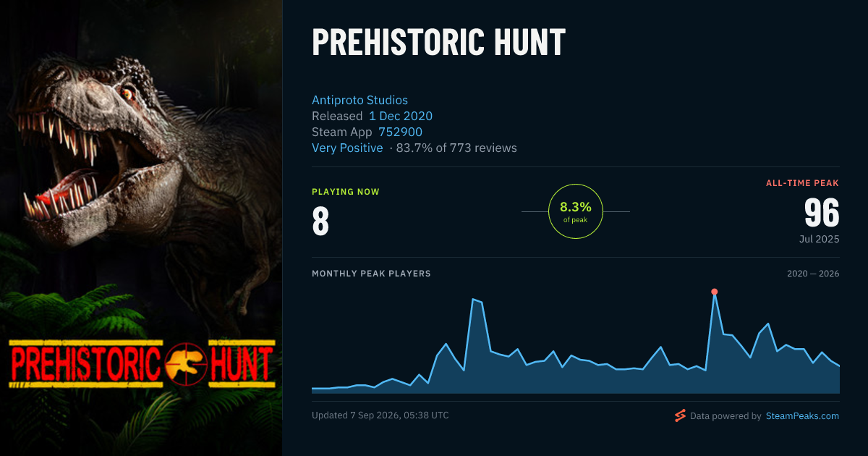This screenshot has width=868, height=456.
Task: Click the PREHISTORIC HUNT page title
Action: pos(438,43)
